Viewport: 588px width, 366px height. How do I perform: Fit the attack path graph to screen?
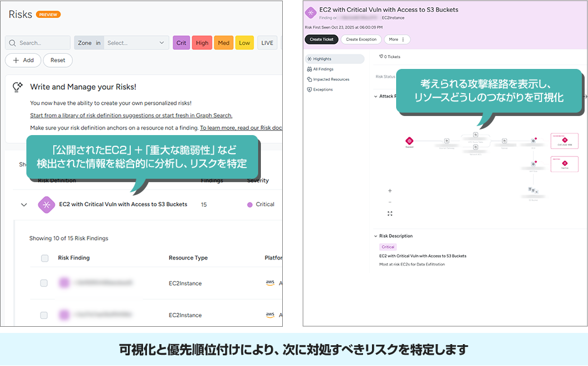click(x=389, y=213)
